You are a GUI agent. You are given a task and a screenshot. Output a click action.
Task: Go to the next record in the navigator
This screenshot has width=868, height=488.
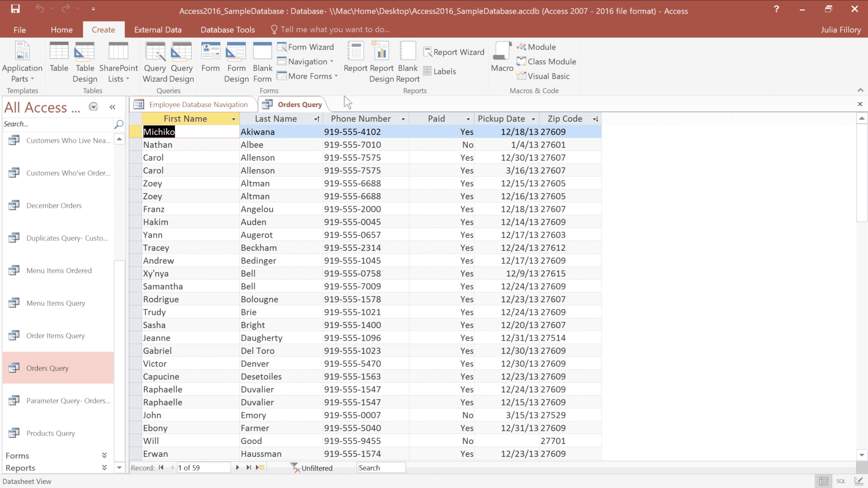pyautogui.click(x=237, y=468)
